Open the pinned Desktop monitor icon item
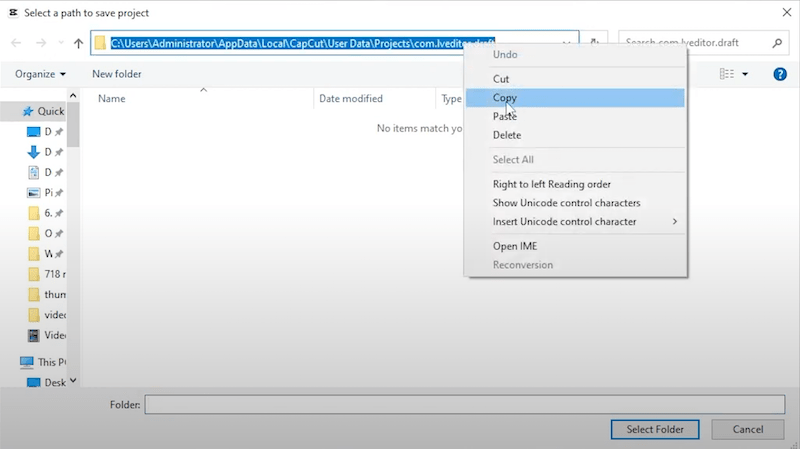The image size is (800, 449). click(33, 132)
